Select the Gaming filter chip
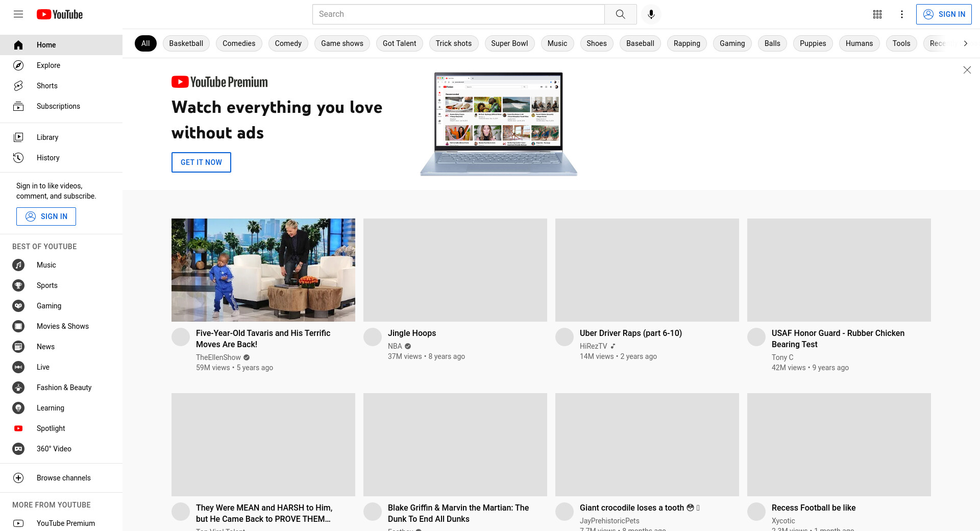 pyautogui.click(x=732, y=43)
